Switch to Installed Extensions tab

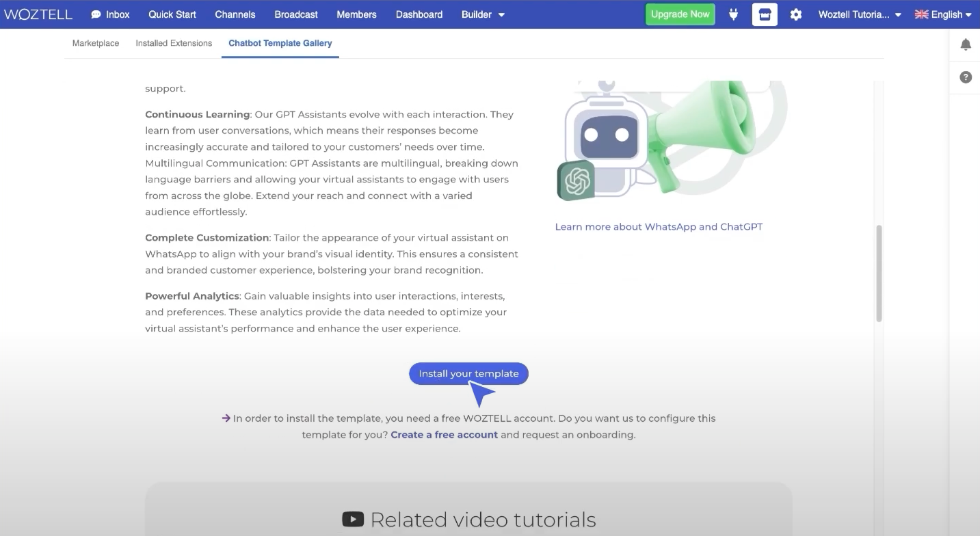point(174,43)
